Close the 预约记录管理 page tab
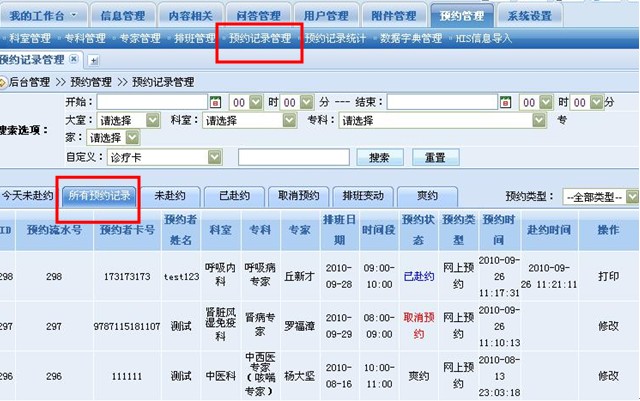The width and height of the screenshot is (640, 401). click(73, 61)
